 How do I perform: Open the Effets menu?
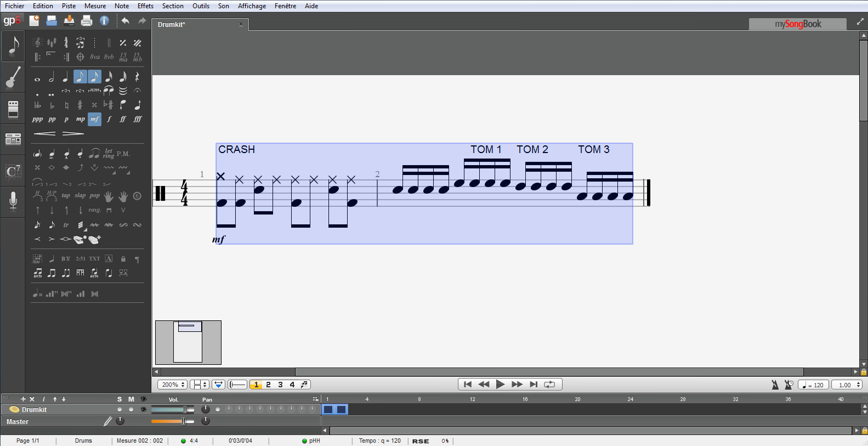(x=145, y=6)
